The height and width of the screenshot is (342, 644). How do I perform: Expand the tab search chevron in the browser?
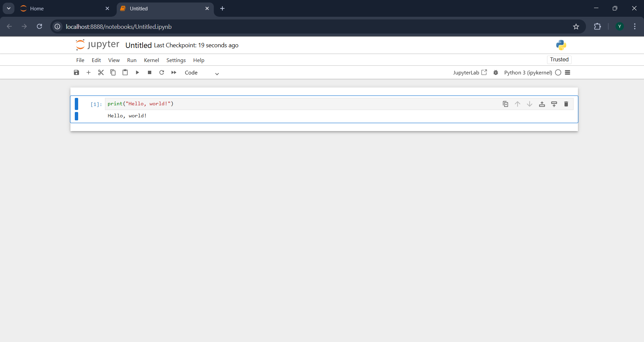click(x=9, y=8)
